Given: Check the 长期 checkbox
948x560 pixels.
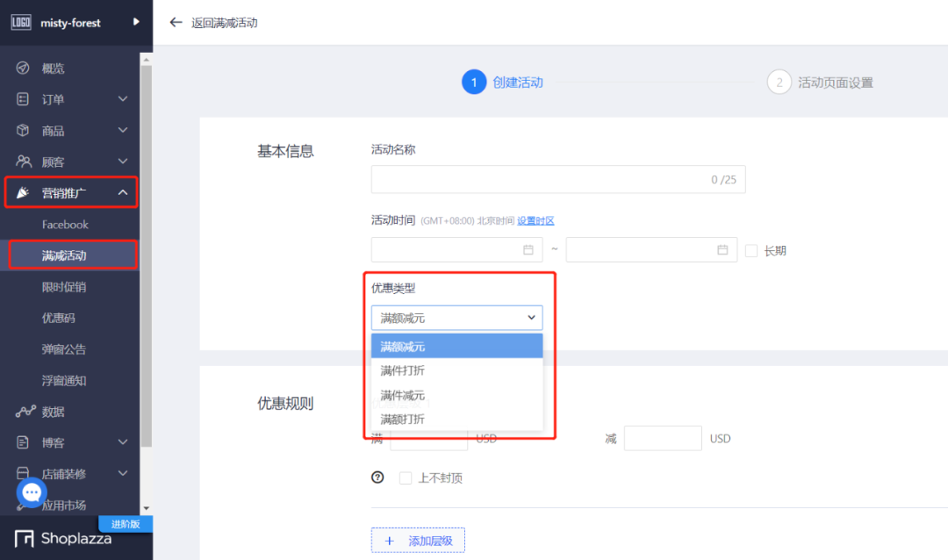Looking at the screenshot, I should pos(750,250).
